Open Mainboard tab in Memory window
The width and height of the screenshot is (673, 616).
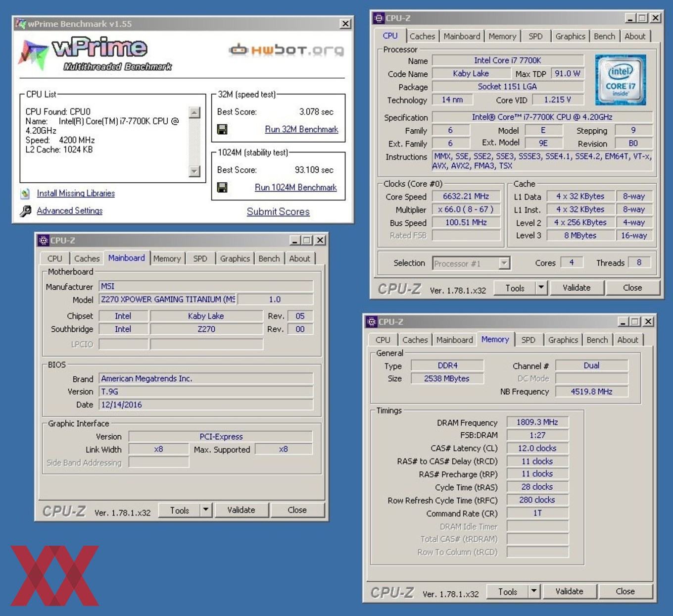click(x=454, y=340)
